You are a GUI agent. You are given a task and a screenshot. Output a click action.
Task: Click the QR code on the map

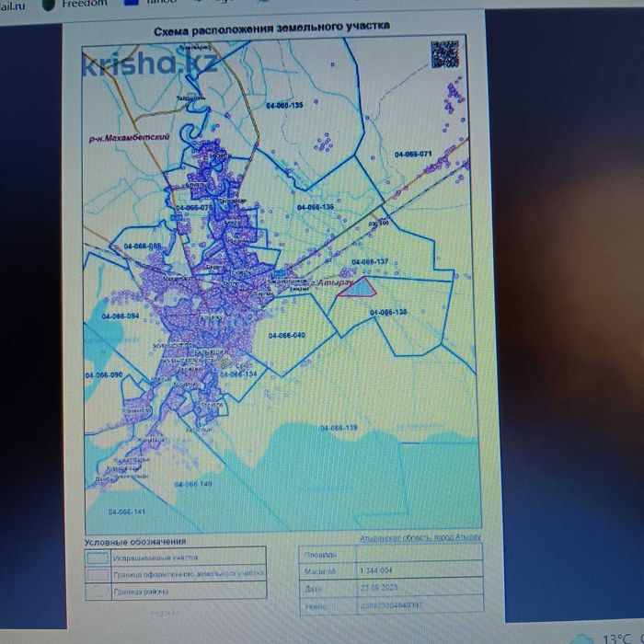(444, 53)
